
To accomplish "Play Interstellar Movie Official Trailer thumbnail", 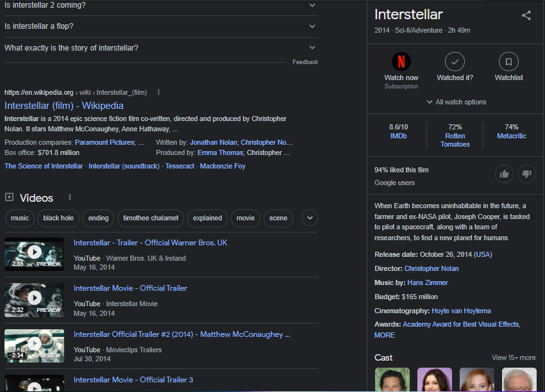I will (x=34, y=300).
